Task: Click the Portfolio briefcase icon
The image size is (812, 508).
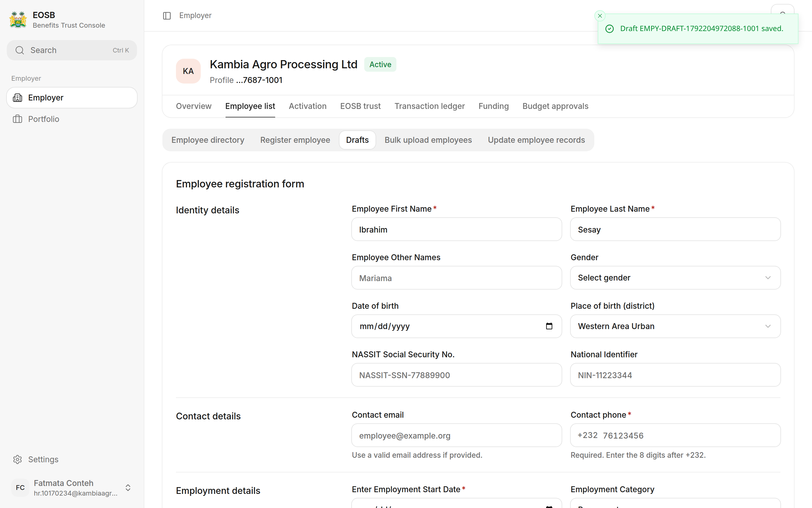Action: [x=17, y=119]
